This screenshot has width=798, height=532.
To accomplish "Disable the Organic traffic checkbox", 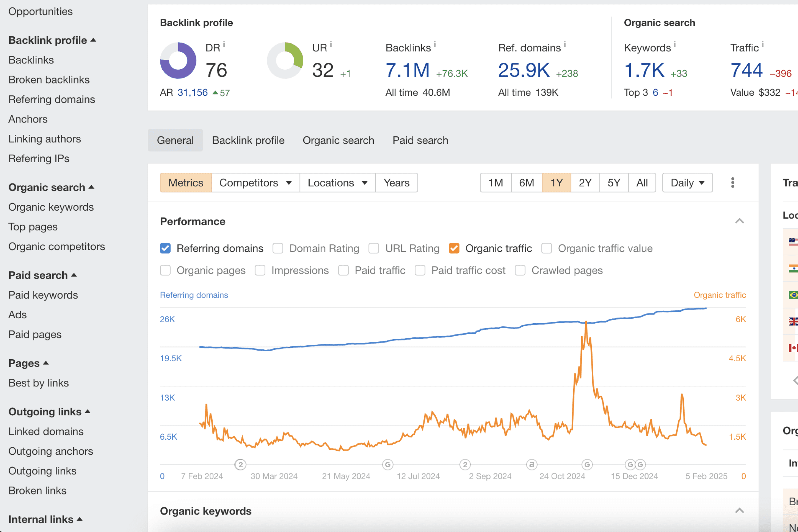I will click(x=454, y=248).
